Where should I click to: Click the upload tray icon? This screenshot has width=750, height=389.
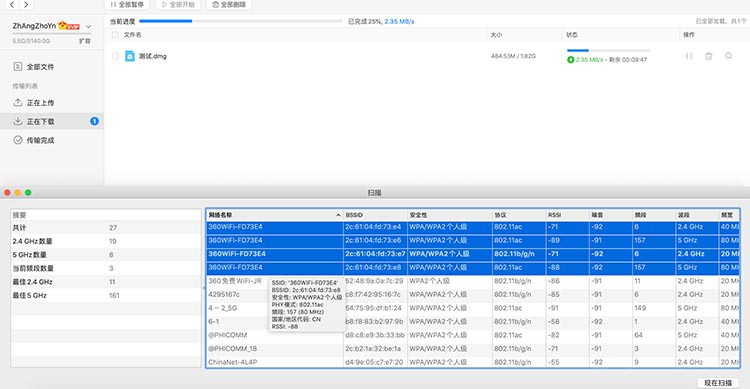pos(18,102)
